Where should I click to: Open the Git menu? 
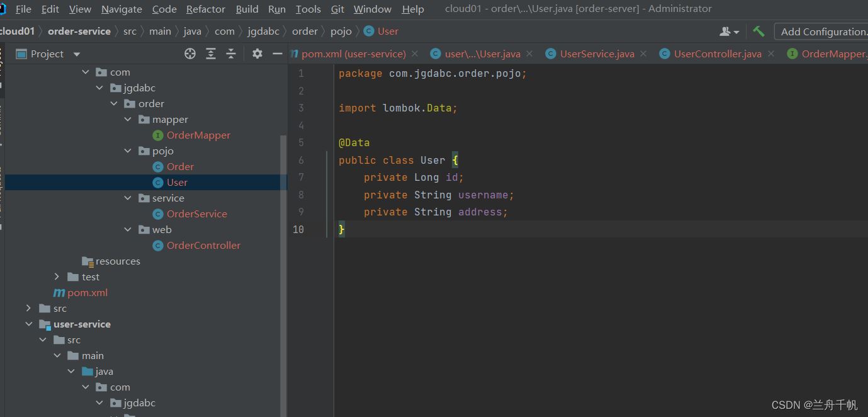click(337, 9)
